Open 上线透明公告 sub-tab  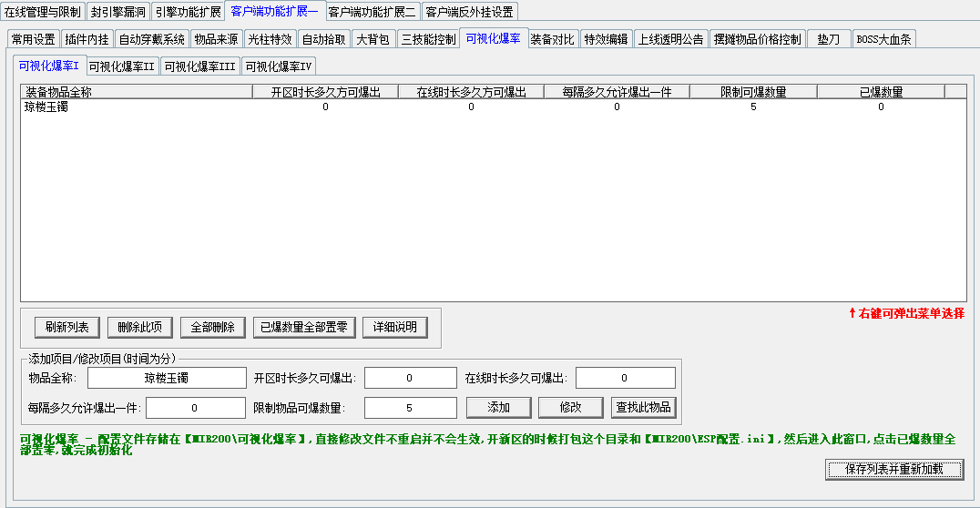point(670,39)
